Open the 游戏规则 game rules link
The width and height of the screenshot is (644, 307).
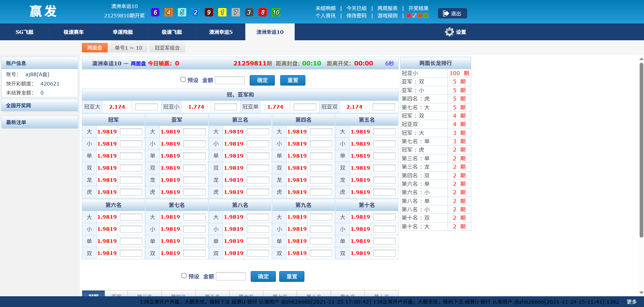387,16
